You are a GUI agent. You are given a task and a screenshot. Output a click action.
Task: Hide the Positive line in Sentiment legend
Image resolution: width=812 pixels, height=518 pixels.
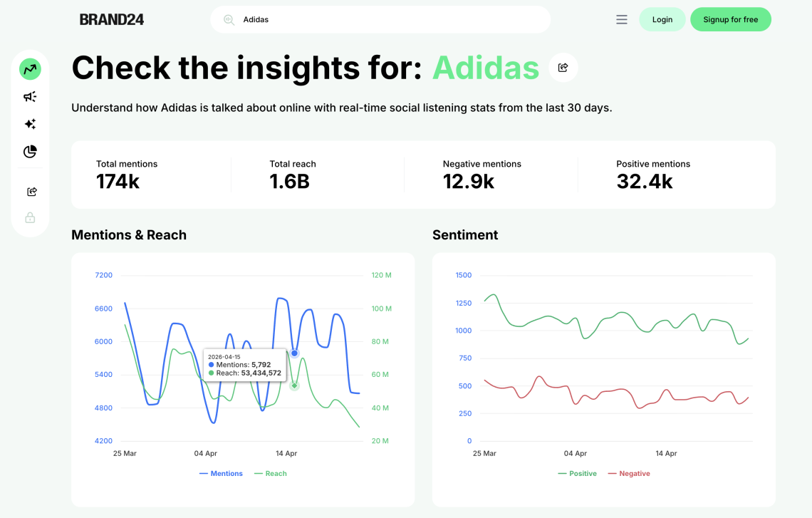tap(578, 474)
